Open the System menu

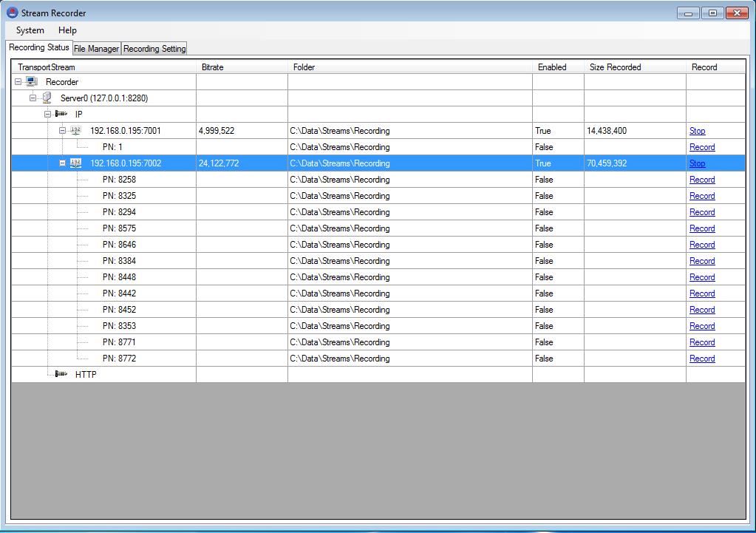click(30, 30)
